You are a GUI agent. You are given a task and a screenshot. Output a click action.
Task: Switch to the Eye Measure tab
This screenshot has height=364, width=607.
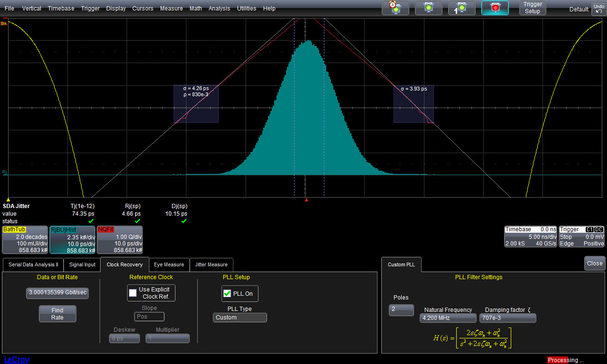tap(169, 264)
